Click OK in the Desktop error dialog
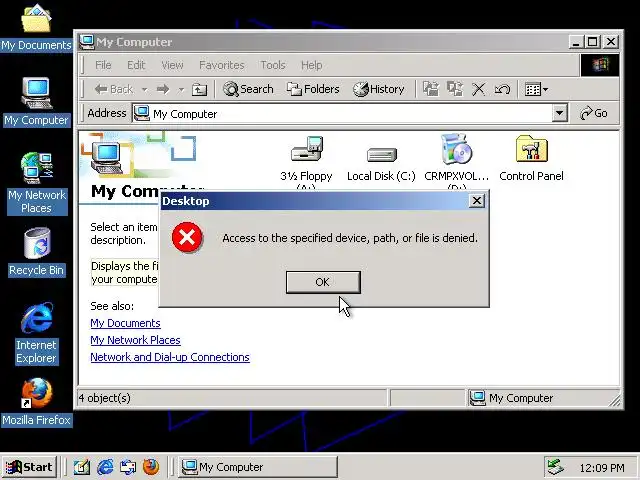640x480 pixels. 323,282
